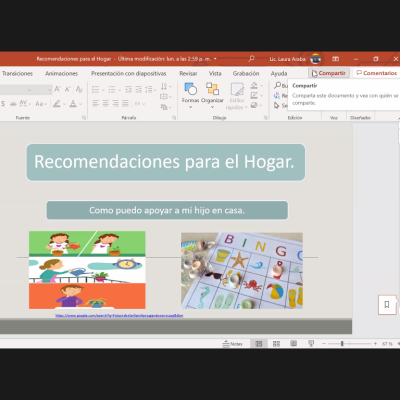Justify the paragraph text
Screen dimensions: 400x400
125,104
